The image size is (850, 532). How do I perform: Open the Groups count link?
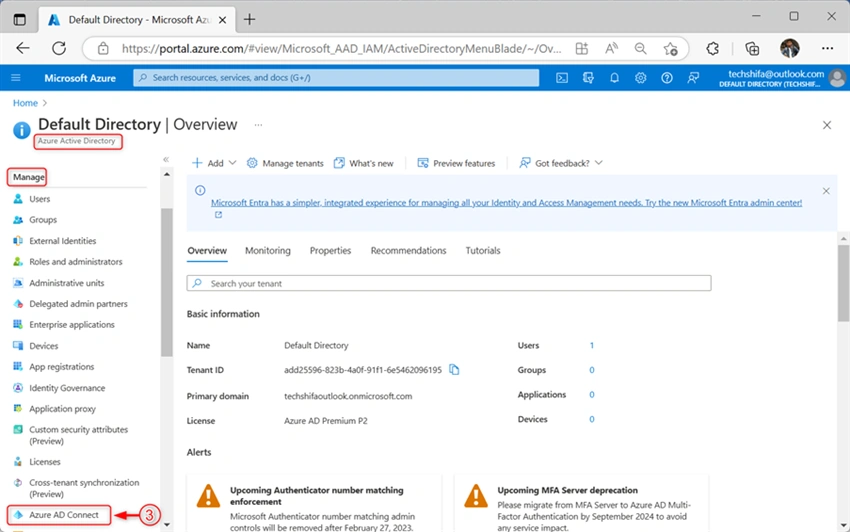click(592, 370)
